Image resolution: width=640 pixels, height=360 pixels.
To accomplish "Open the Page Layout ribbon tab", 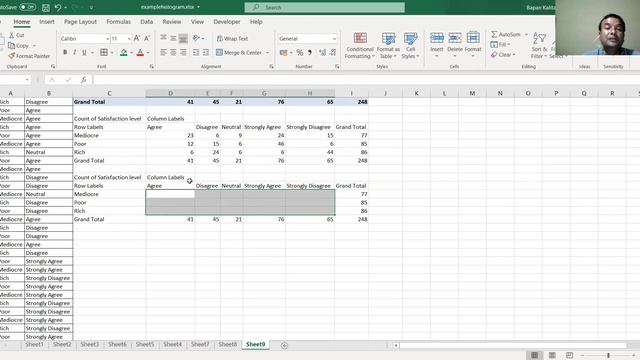I will (80, 22).
